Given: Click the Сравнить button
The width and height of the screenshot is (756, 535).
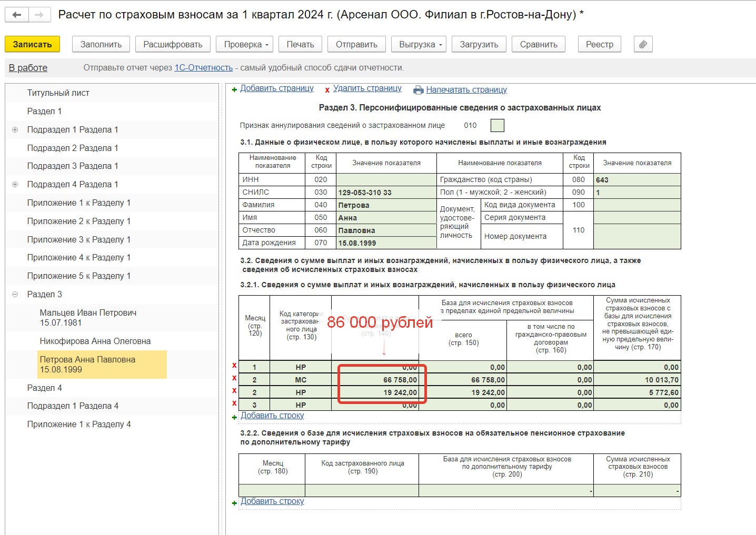Looking at the screenshot, I should (539, 44).
